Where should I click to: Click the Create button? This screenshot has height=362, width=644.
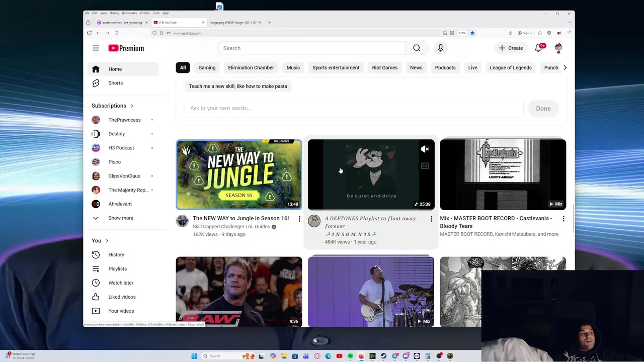511,48
